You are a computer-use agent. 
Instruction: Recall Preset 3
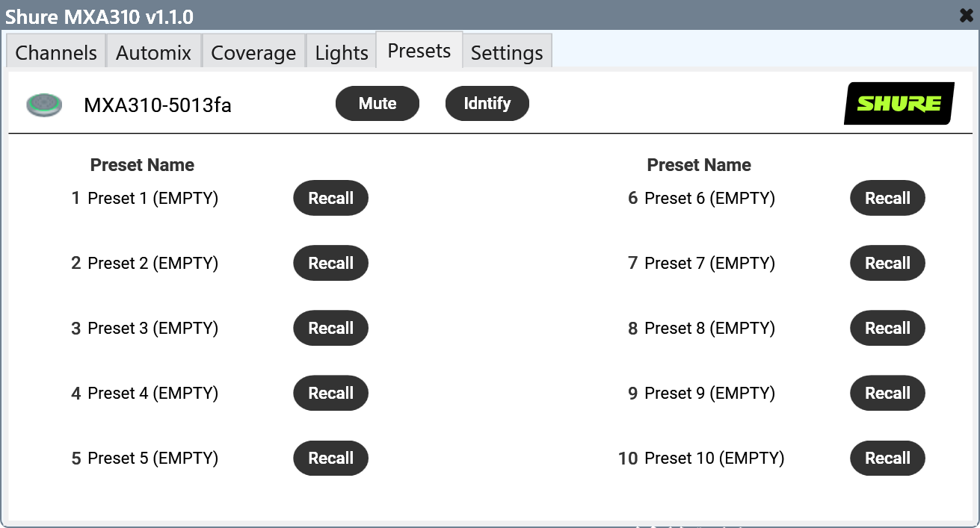[x=331, y=328]
